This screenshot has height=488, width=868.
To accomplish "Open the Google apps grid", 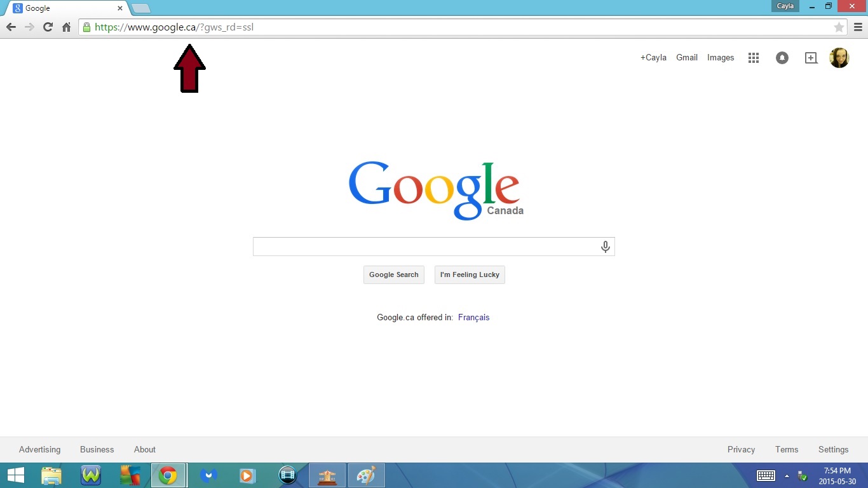I will 754,58.
